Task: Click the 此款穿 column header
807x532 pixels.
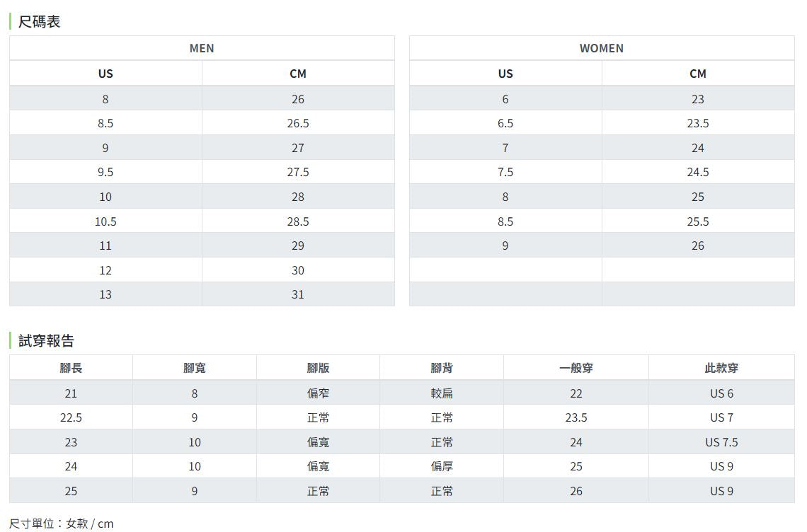Action: 721,368
